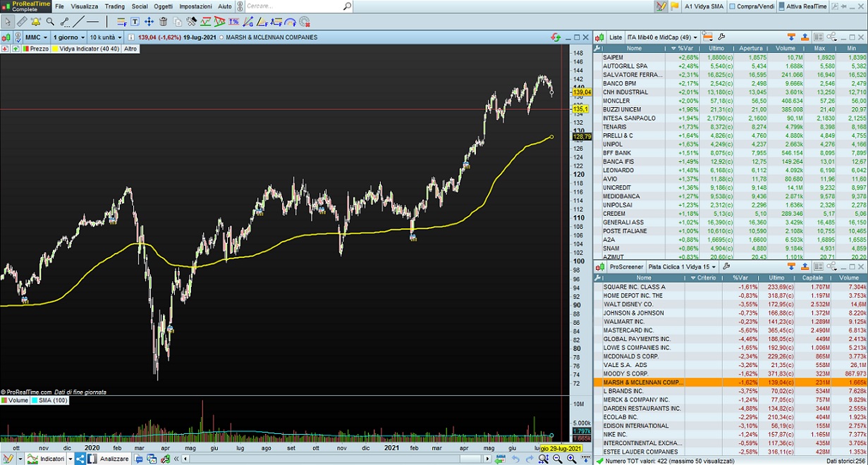
Task: Click the green add-panel icon under the chart title
Action: 16,49
